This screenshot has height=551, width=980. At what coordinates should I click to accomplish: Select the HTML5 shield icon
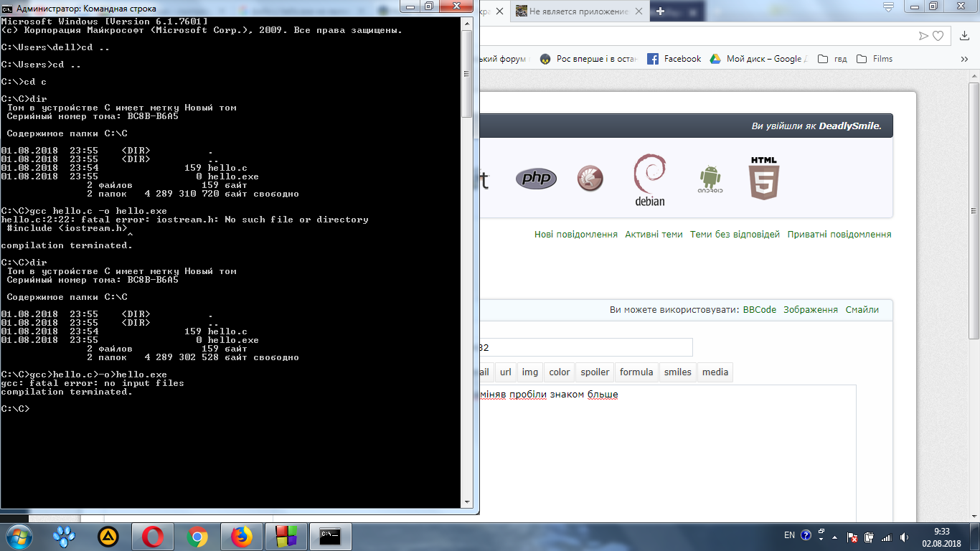click(x=764, y=179)
